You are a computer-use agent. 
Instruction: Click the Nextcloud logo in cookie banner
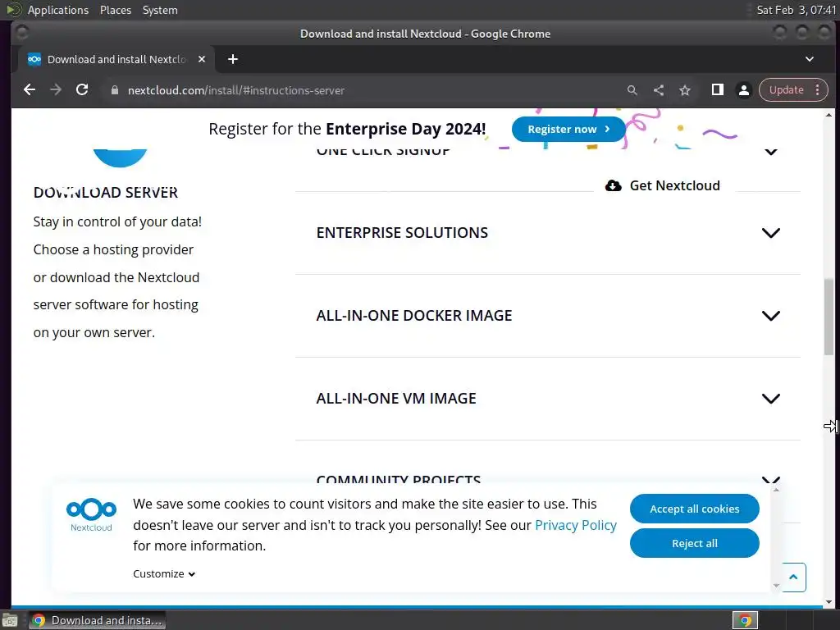pyautogui.click(x=91, y=515)
